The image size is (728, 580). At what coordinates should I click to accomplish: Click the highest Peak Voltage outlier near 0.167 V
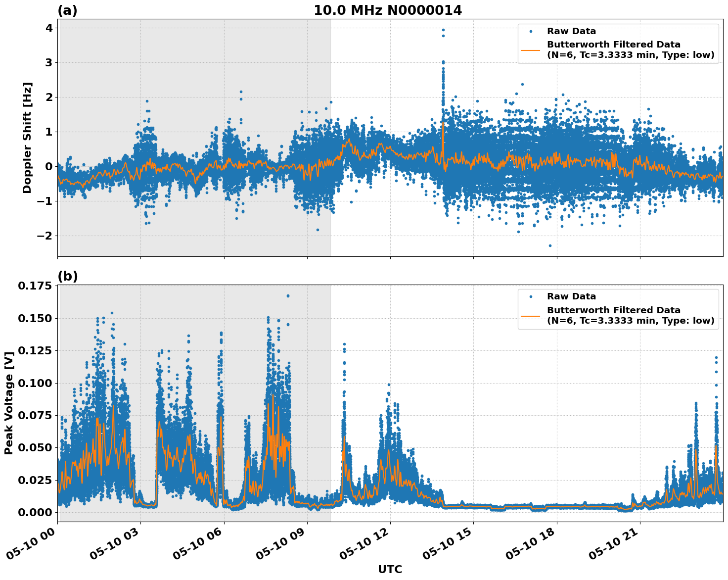pyautogui.click(x=287, y=296)
